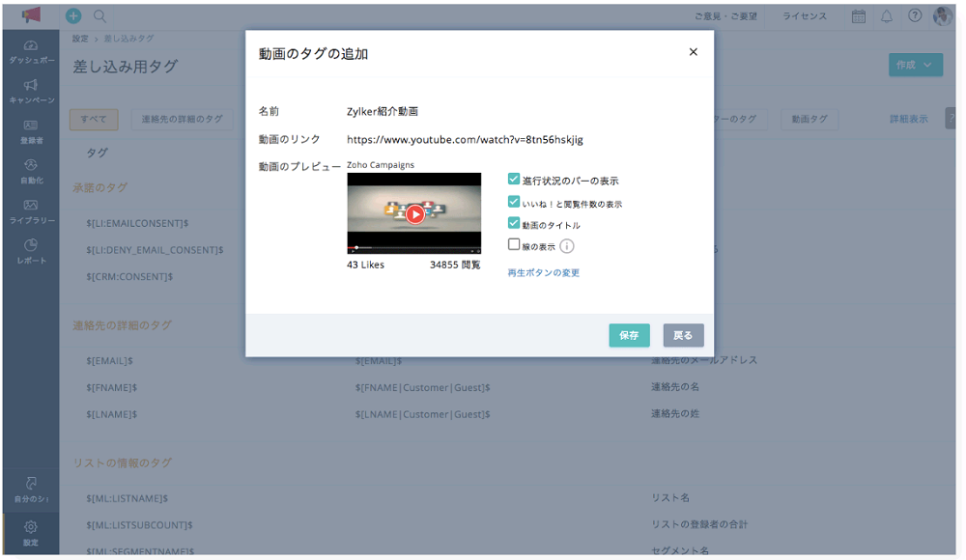Click the info icon beside 線の表示
Screen dimensions: 966x560
[567, 246]
